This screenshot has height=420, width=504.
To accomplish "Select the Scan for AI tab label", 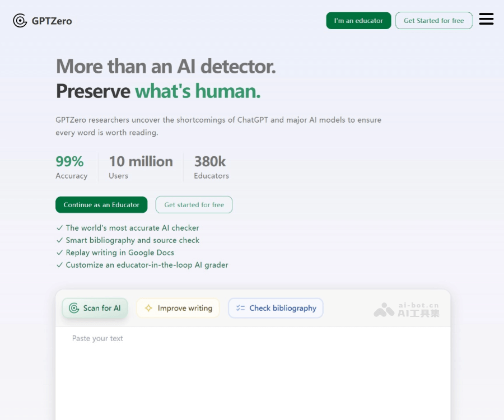I will (x=102, y=308).
